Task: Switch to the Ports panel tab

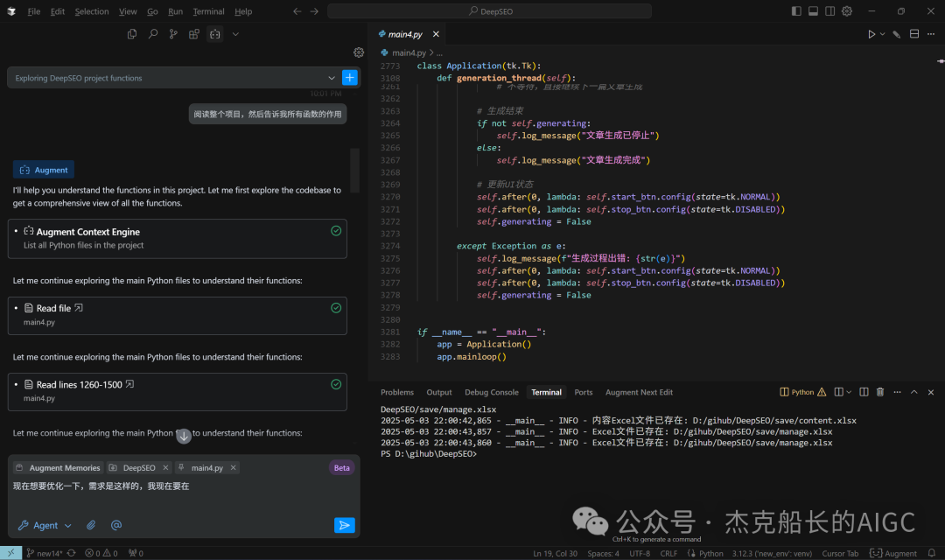Action: click(584, 392)
